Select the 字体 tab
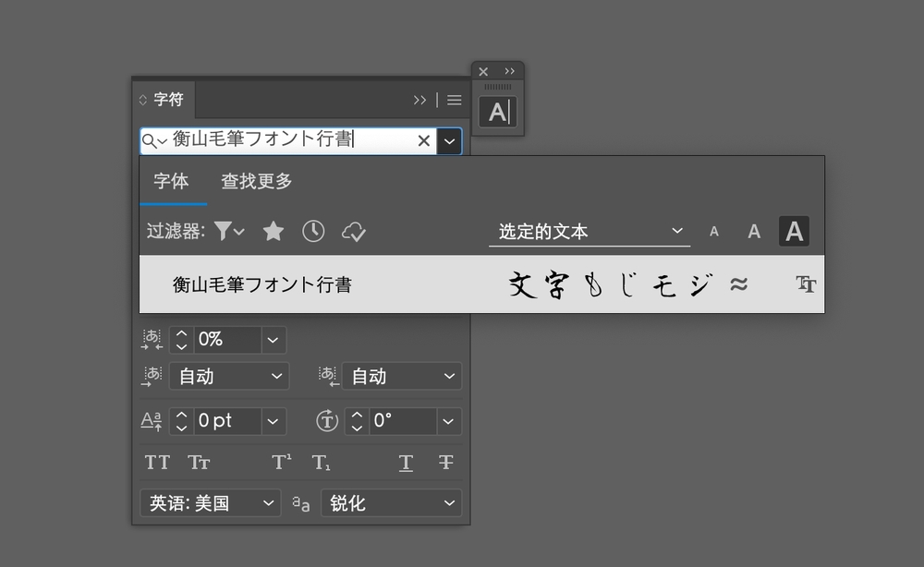Viewport: 924px width, 567px height. [171, 182]
